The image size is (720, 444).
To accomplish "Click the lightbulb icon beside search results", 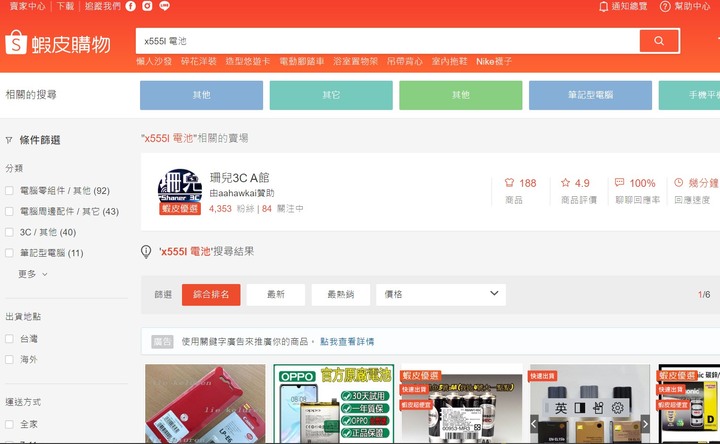I will point(146,252).
